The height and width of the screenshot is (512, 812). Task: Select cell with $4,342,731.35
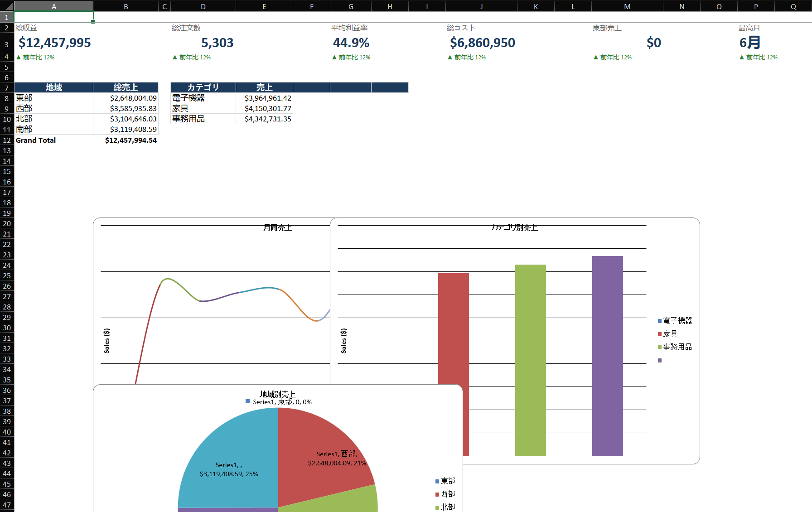[x=264, y=119]
